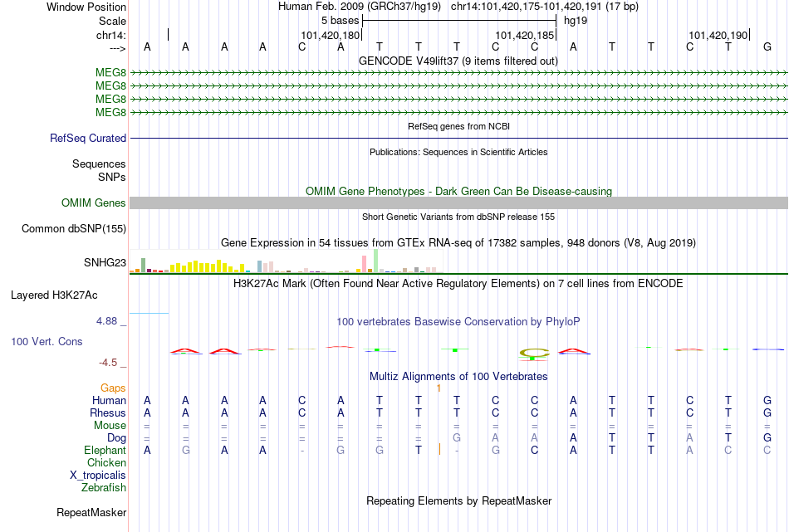Click the orange insertion bar in the Elephant row
This screenshot has height=532, width=789.
(440, 449)
